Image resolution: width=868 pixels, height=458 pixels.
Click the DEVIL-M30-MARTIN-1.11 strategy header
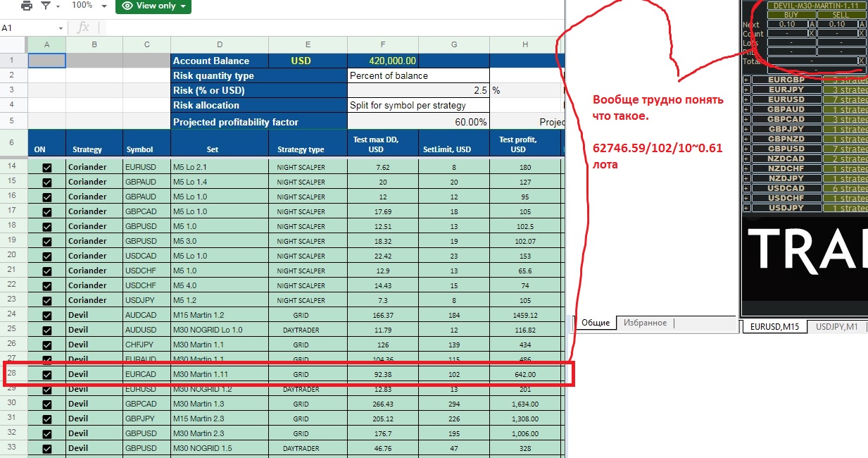(x=817, y=6)
